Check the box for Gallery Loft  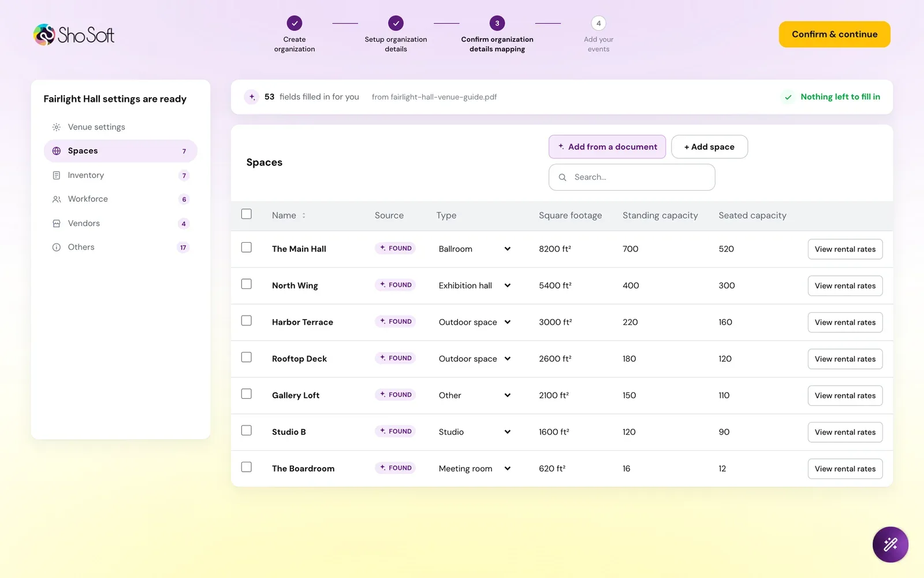[x=247, y=394]
